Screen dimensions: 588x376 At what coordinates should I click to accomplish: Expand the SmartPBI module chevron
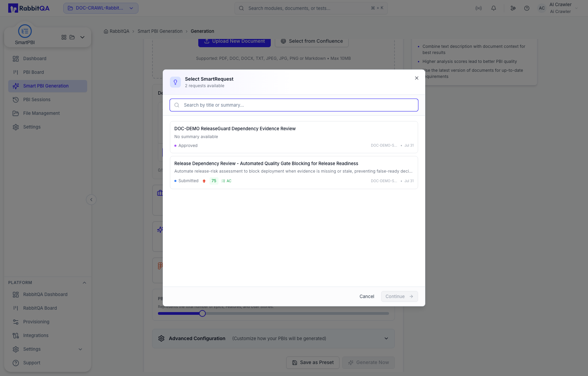point(82,37)
